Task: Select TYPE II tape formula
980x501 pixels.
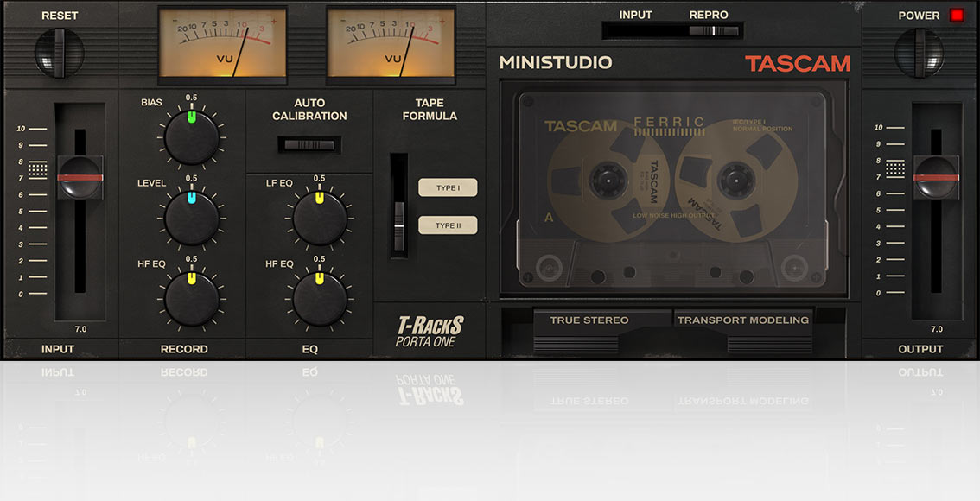Action: [448, 225]
